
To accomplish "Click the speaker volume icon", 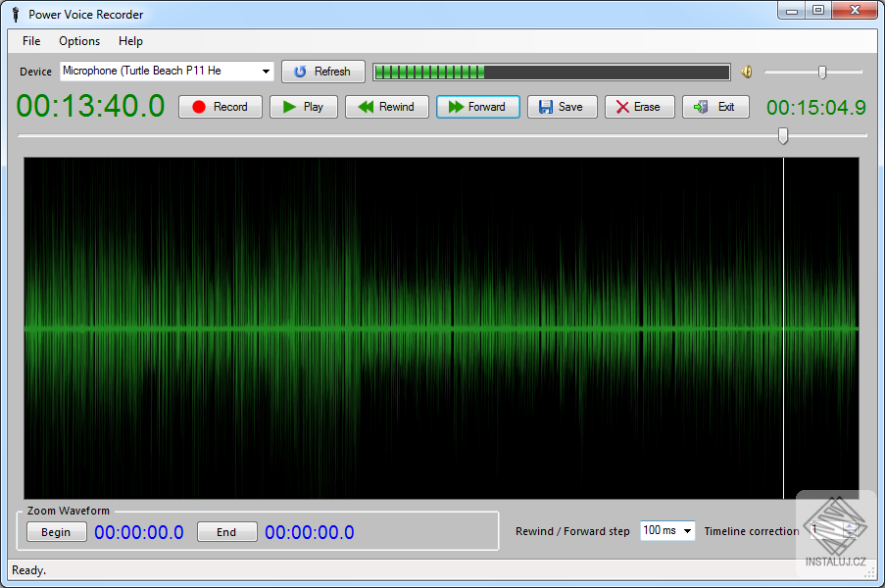I will point(747,72).
